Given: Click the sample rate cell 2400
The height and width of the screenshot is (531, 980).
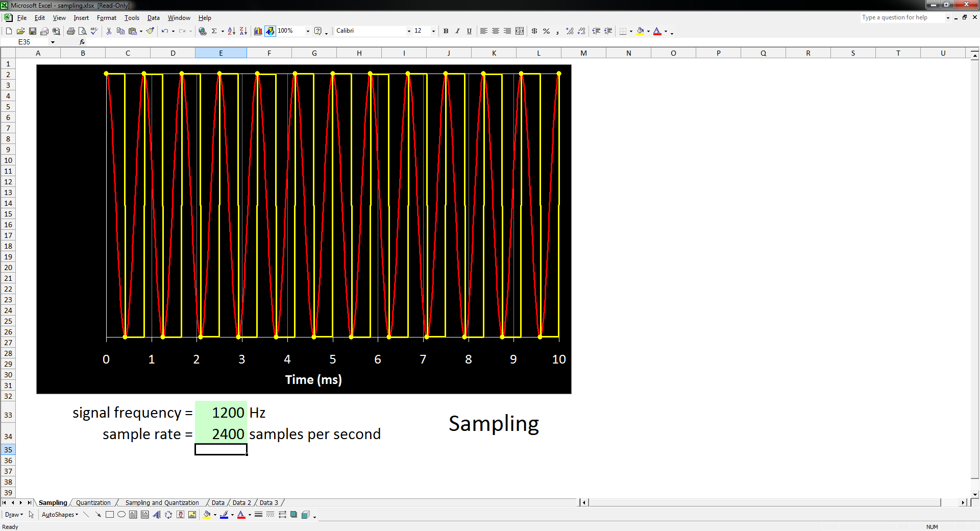Looking at the screenshot, I should click(221, 433).
